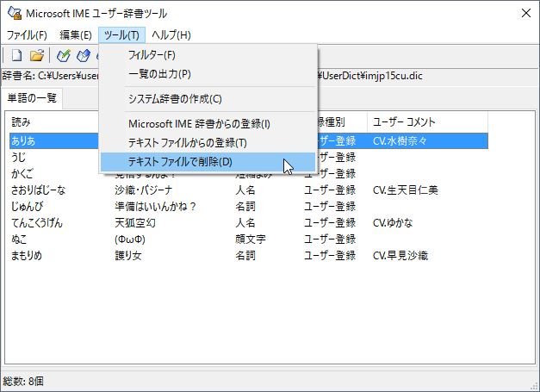540x392 pixels.
Task: Choose 一覧の出力(P) from the menu
Action: tap(208, 74)
